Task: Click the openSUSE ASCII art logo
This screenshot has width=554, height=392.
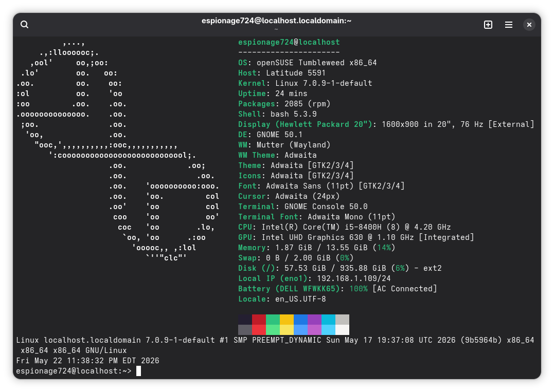Action: point(118,151)
